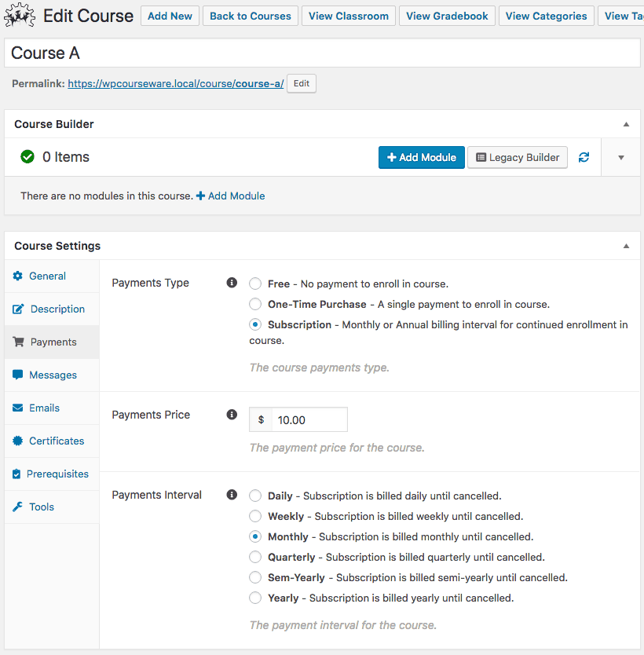Click the 'Course Builder' panel title
The image size is (644, 655).
tap(54, 124)
